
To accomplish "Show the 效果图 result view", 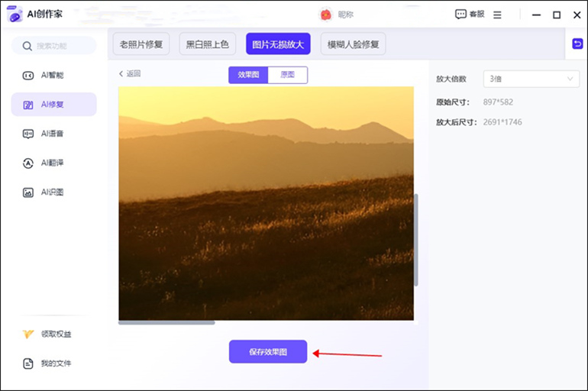I will click(x=248, y=75).
